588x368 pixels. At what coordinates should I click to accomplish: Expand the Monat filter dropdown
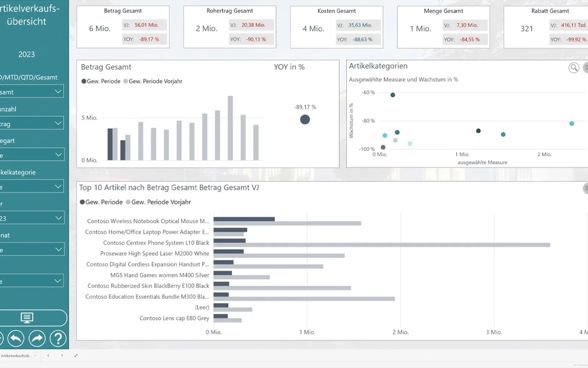pyautogui.click(x=32, y=249)
